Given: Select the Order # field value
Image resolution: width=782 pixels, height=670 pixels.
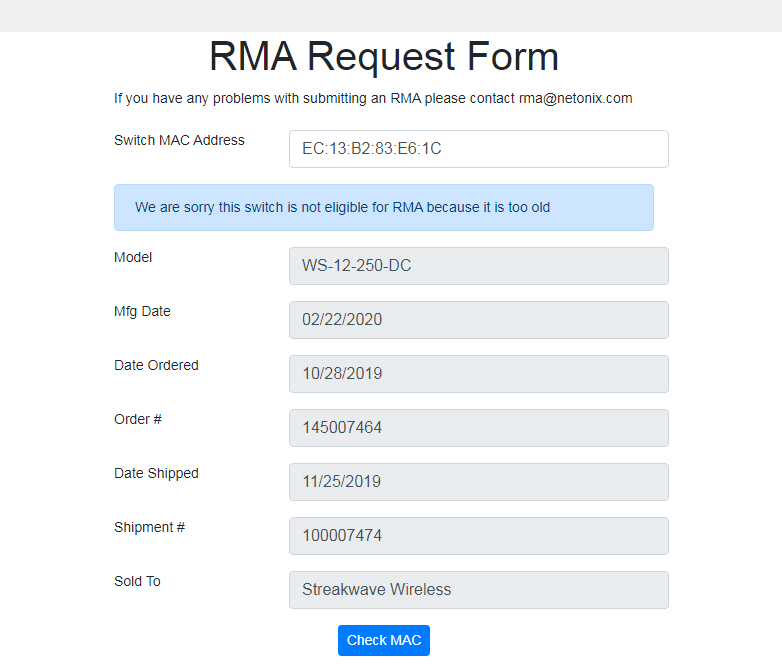Looking at the screenshot, I should tap(478, 428).
